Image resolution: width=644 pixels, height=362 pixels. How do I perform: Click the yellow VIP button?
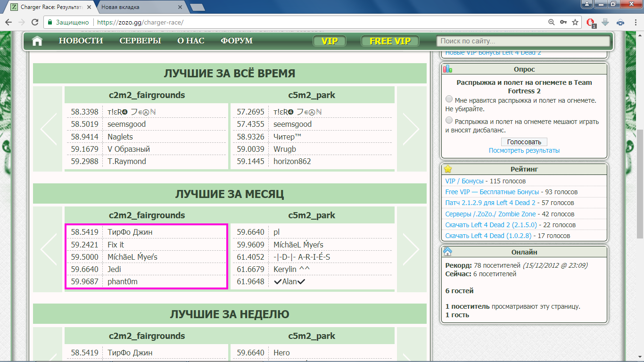(x=330, y=41)
